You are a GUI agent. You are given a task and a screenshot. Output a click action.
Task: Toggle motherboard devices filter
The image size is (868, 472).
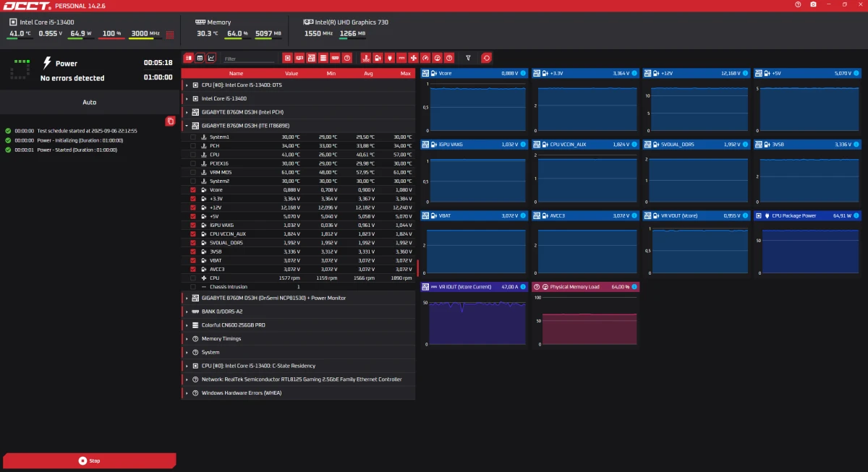(312, 58)
